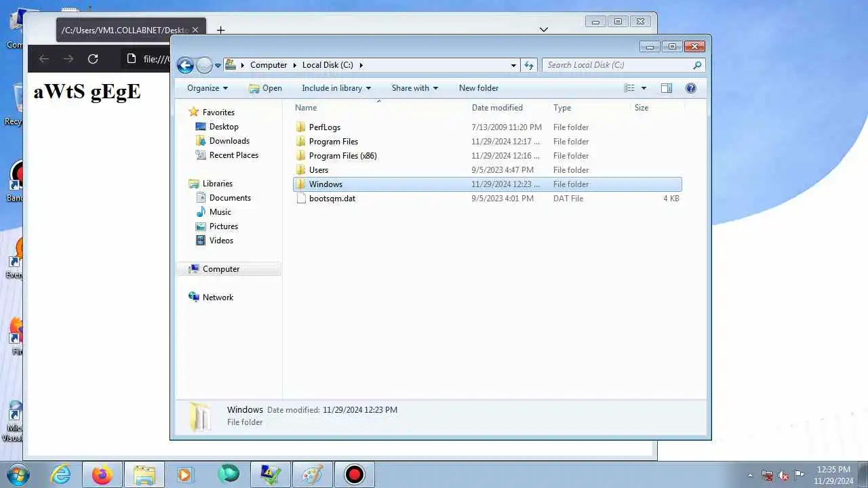Open the Include in library menu
Screen dimensions: 868x488
(336, 88)
